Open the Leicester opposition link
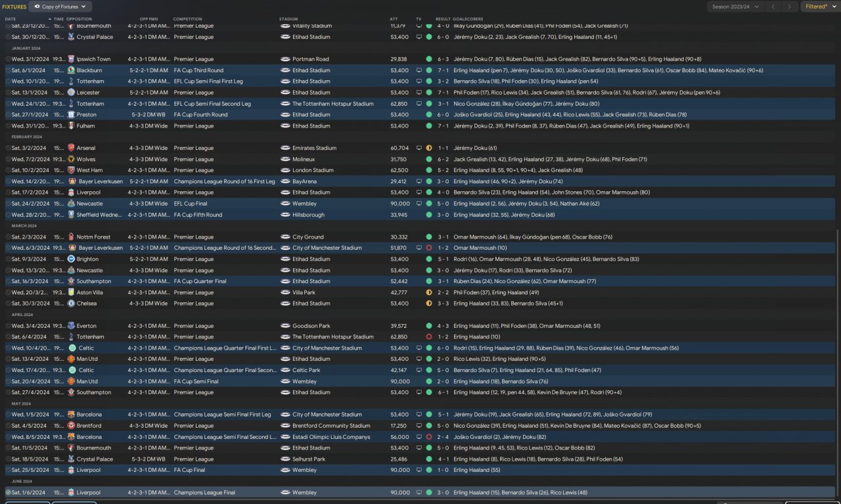Screen dimensions: 841x504 (88, 93)
